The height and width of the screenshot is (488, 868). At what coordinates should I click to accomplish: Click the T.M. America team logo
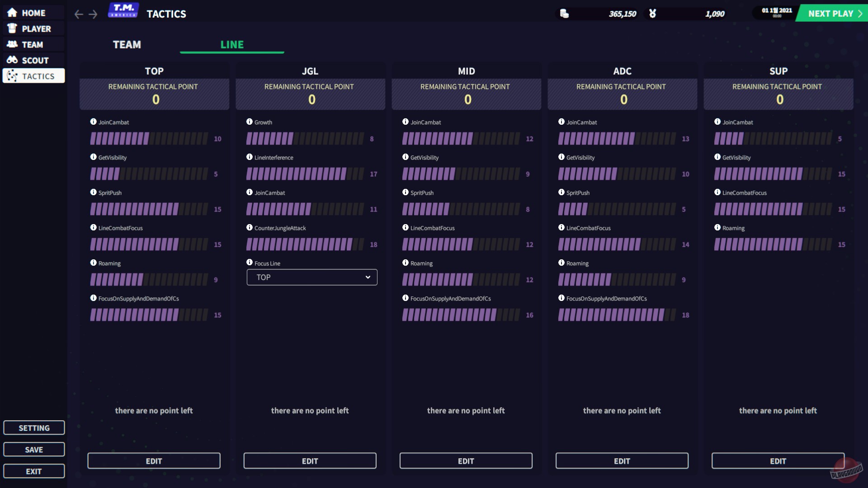(123, 10)
